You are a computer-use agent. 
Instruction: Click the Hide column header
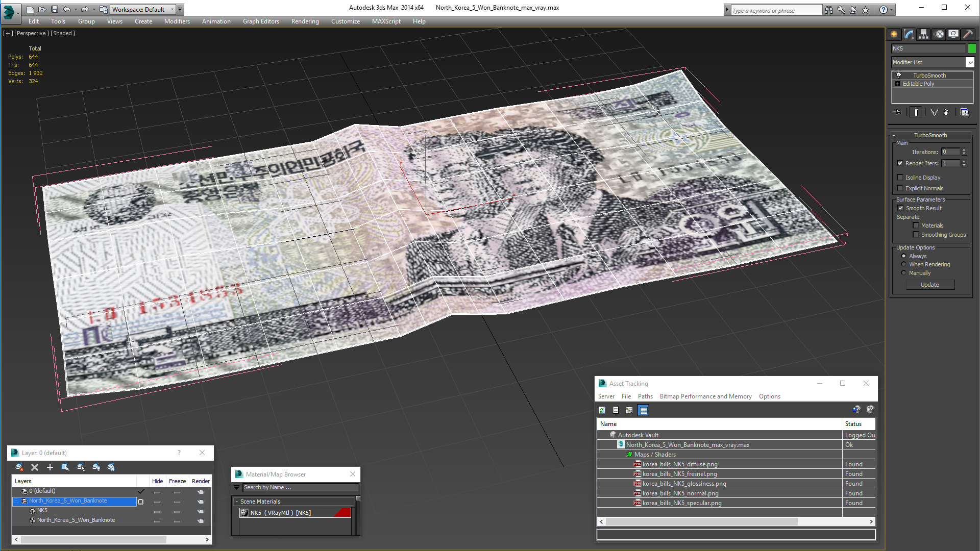[157, 481]
